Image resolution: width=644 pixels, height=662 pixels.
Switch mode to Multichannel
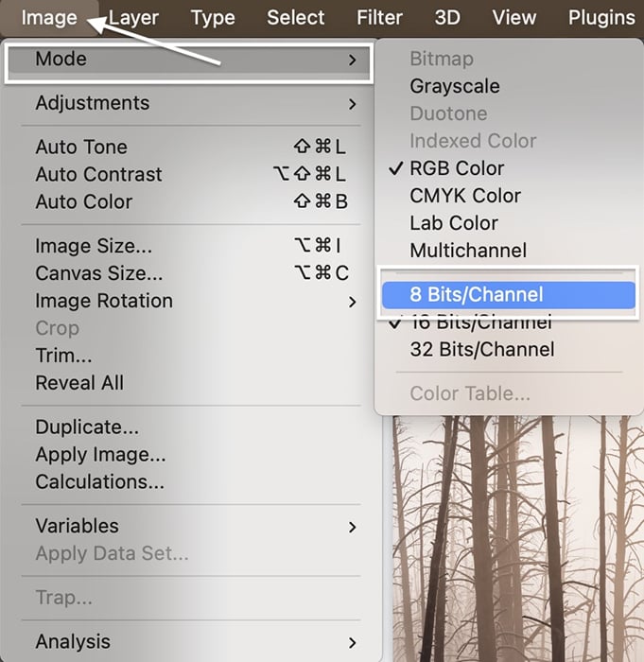509,251
